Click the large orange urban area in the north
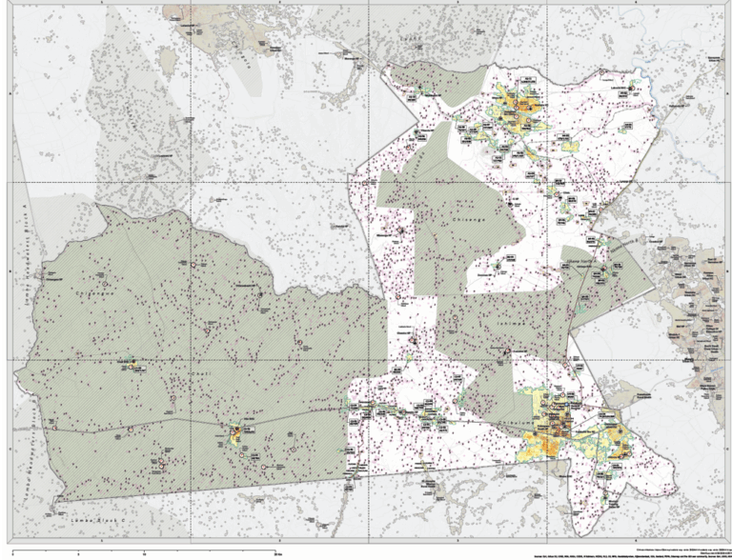732x560 pixels. click(x=522, y=108)
